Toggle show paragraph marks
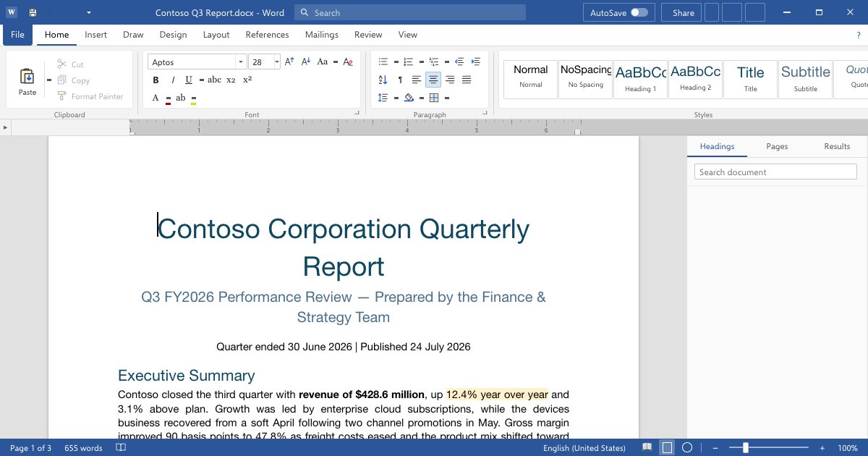 point(400,80)
